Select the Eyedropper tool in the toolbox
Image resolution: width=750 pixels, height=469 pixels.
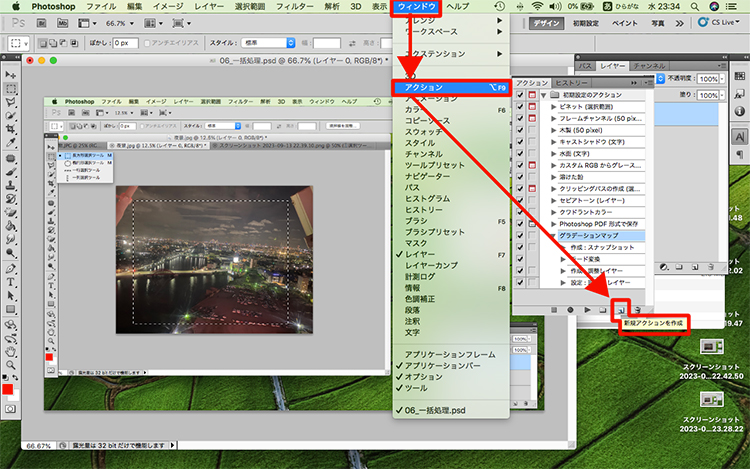pyautogui.click(x=11, y=142)
